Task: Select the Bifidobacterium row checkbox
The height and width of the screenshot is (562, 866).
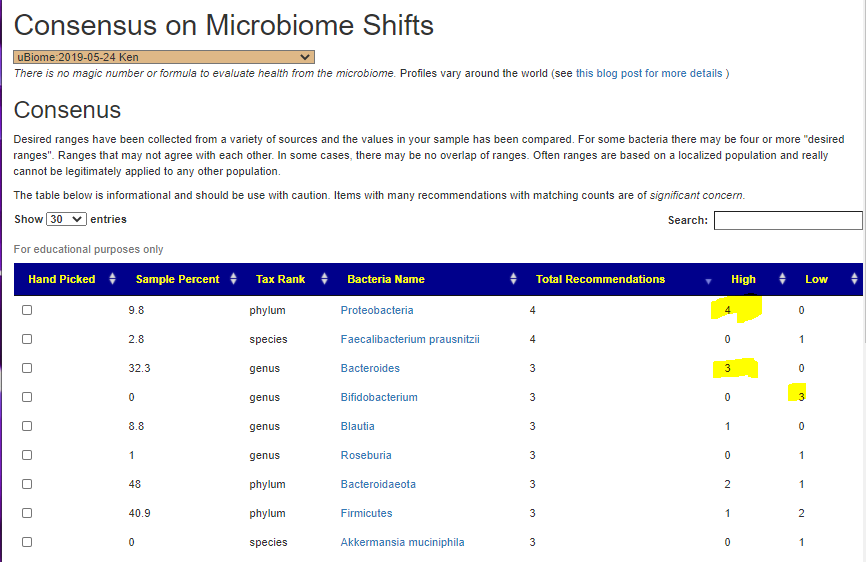Action: pos(27,397)
